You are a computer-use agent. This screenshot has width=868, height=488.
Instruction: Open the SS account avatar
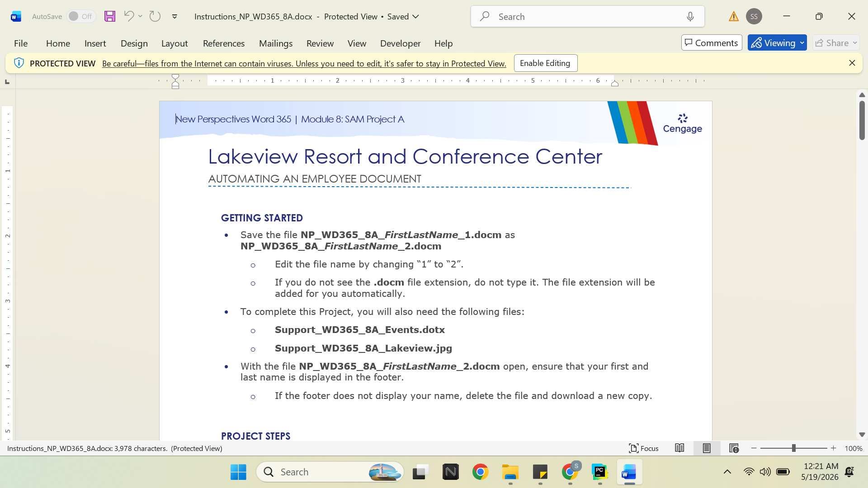coord(754,16)
